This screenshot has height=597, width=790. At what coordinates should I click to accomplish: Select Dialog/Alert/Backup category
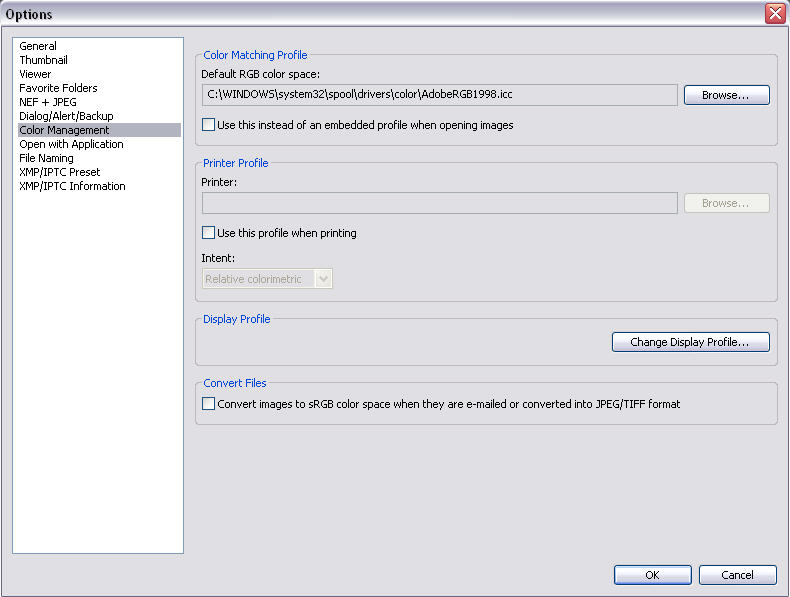(66, 116)
